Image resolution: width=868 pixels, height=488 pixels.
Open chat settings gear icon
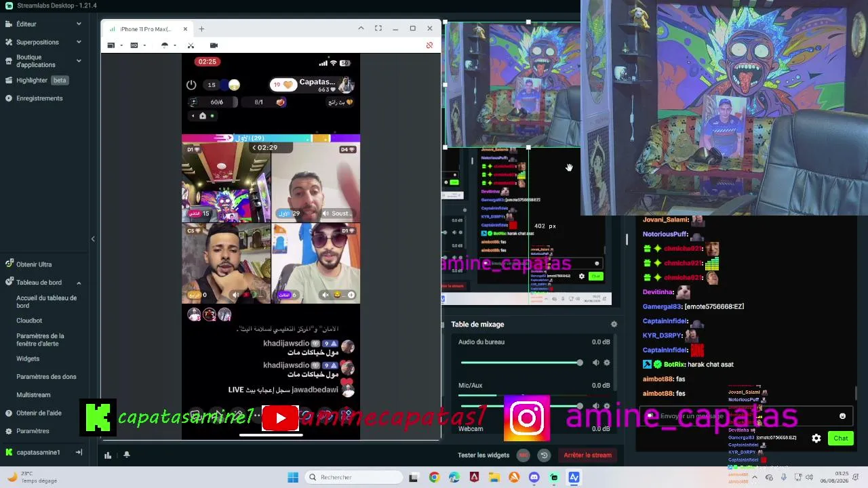coord(816,438)
